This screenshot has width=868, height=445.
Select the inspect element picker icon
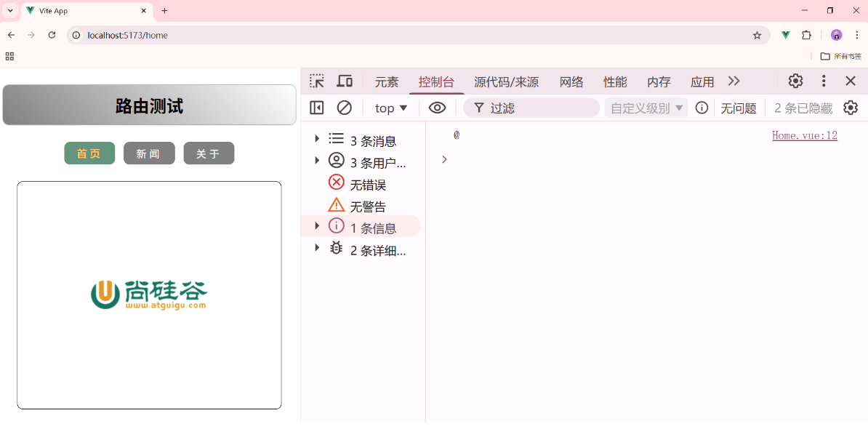coord(317,81)
